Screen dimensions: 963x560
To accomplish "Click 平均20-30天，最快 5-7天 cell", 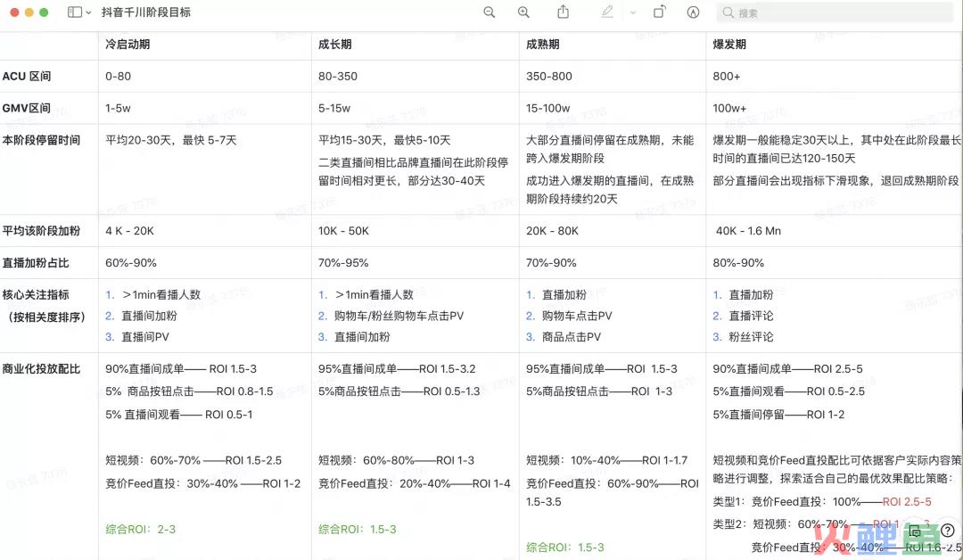I will pyautogui.click(x=170, y=140).
